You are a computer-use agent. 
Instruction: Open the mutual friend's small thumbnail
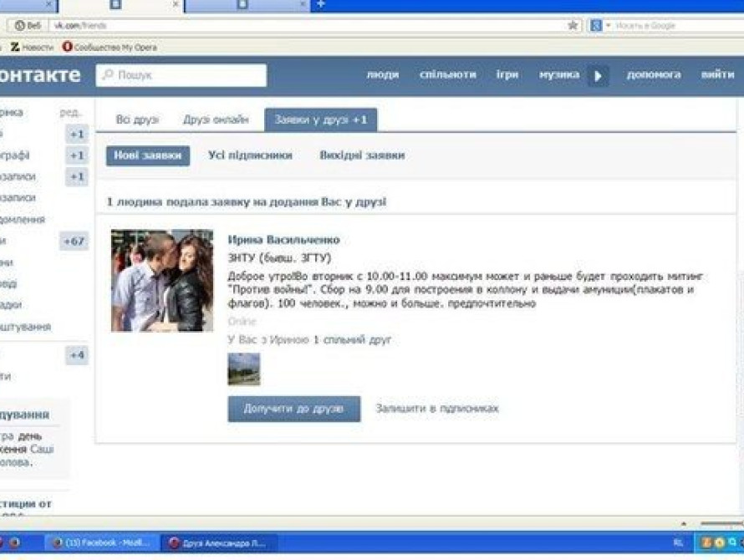click(x=243, y=369)
